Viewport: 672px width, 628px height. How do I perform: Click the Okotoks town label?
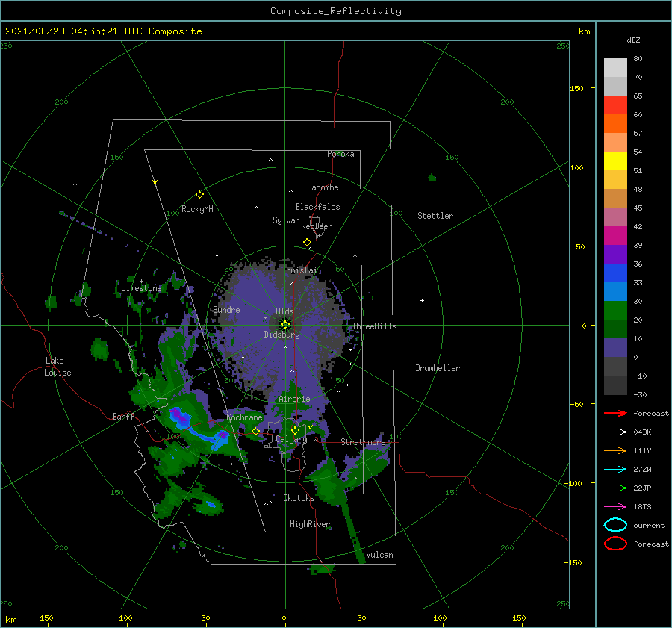tap(299, 498)
